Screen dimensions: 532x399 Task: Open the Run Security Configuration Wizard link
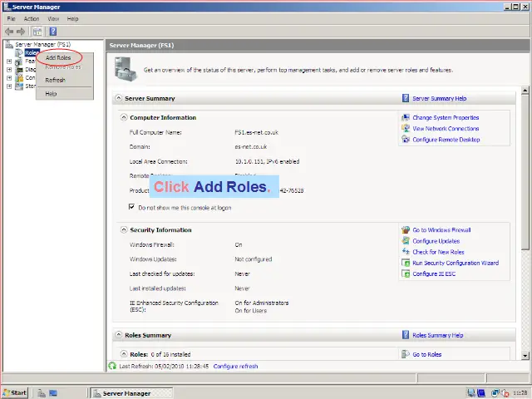[x=456, y=263]
